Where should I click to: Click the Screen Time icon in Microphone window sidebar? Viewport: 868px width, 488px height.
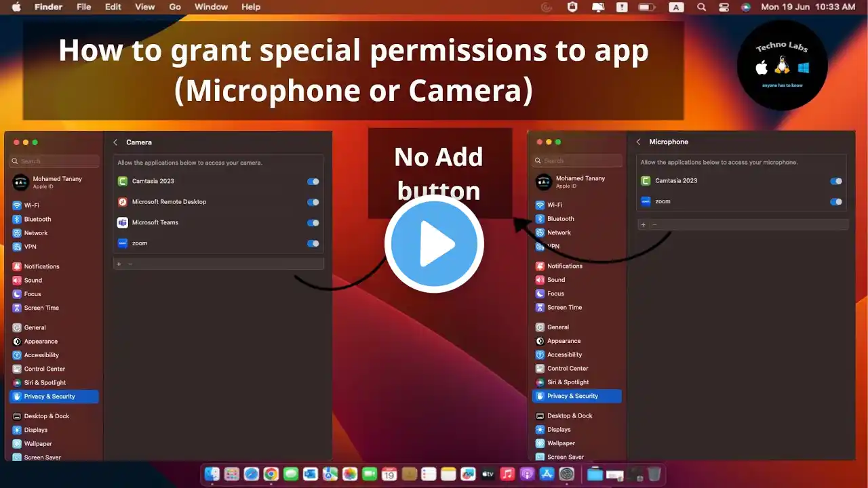pos(540,307)
